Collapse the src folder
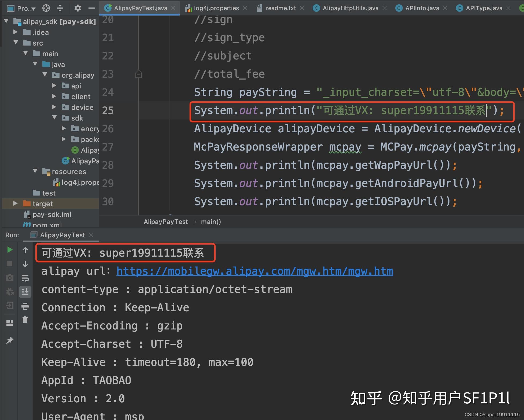Screen dimensions: 524x420 point(16,42)
